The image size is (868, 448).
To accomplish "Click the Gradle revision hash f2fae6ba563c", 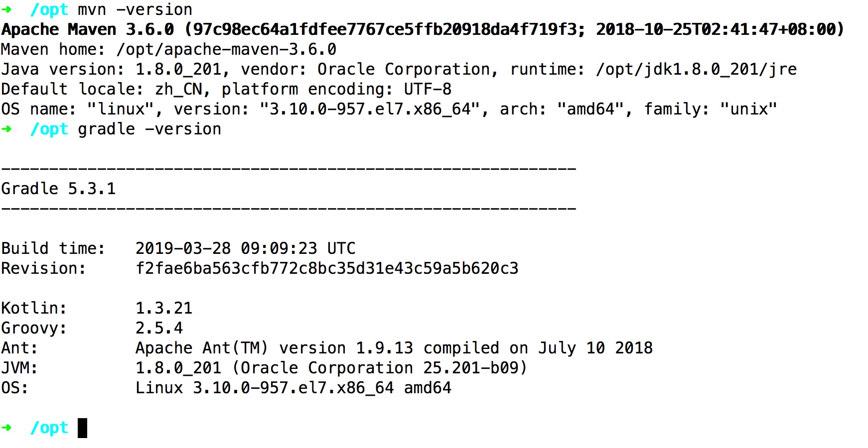I will click(327, 268).
